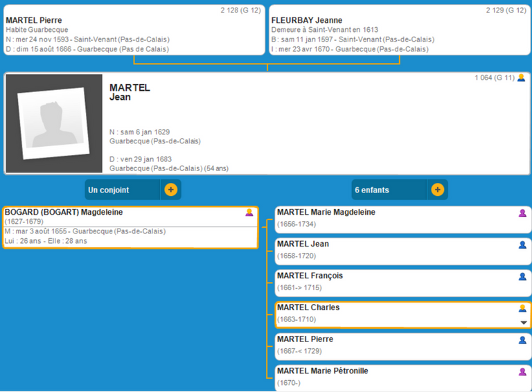
Task: Click purple person icon for Marie Pétronille
Action: [523, 372]
